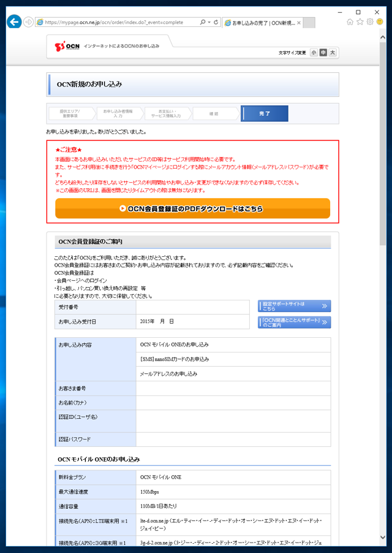Click the お名前(カナ) label cell
Image resolution: width=392 pixels, height=553 pixels.
click(96, 403)
